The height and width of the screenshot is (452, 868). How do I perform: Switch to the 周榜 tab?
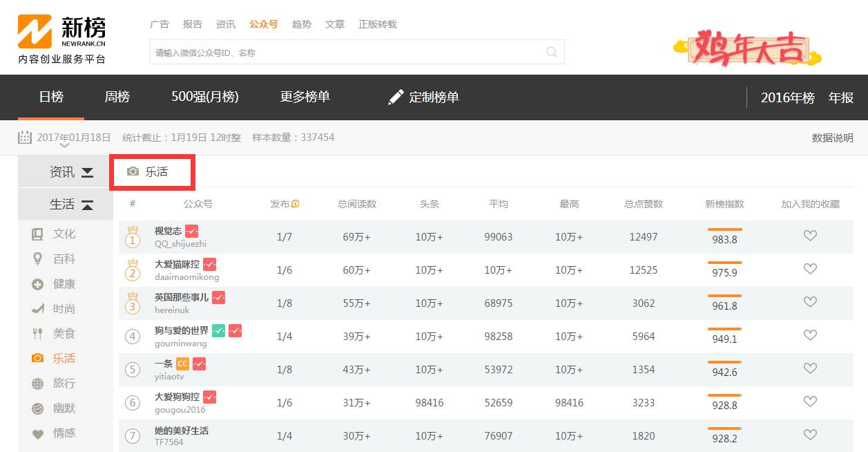(117, 97)
